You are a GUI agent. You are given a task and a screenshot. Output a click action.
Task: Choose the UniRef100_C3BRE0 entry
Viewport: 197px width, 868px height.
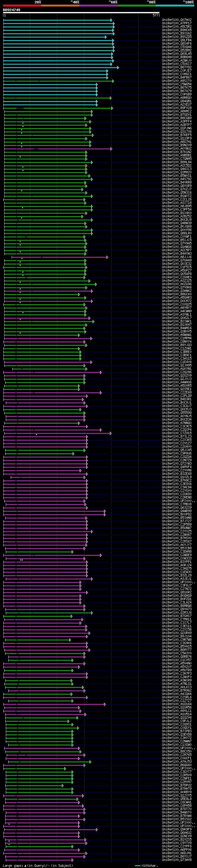(177, 352)
